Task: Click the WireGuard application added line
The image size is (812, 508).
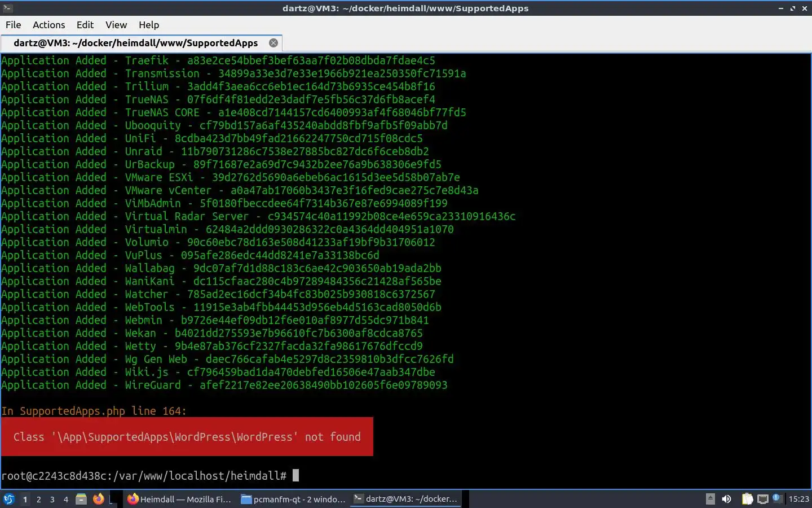Action: 224,385
